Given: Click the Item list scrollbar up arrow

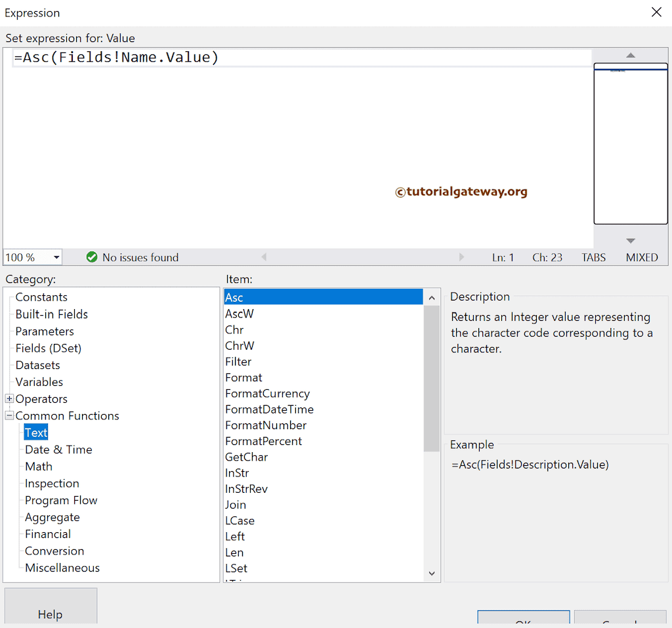Looking at the screenshot, I should point(431,297).
